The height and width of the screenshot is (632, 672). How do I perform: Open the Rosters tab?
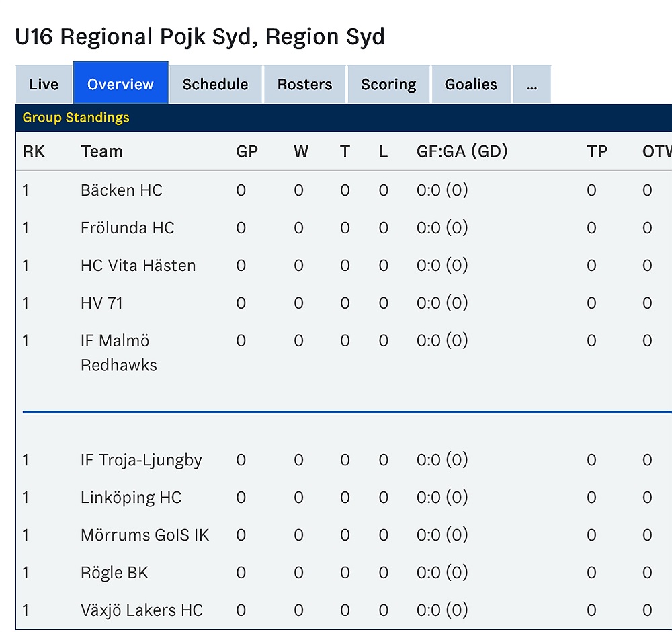304,84
